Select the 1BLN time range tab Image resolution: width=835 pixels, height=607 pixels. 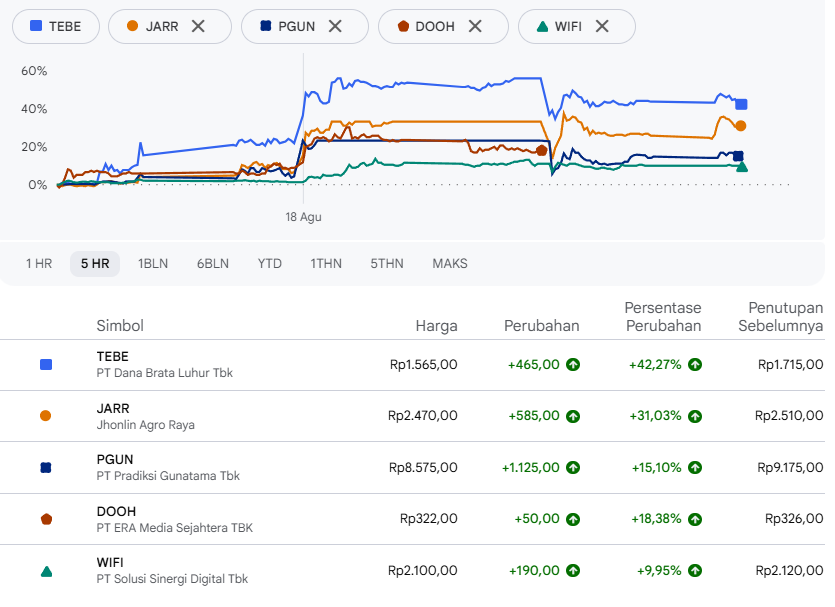(153, 264)
